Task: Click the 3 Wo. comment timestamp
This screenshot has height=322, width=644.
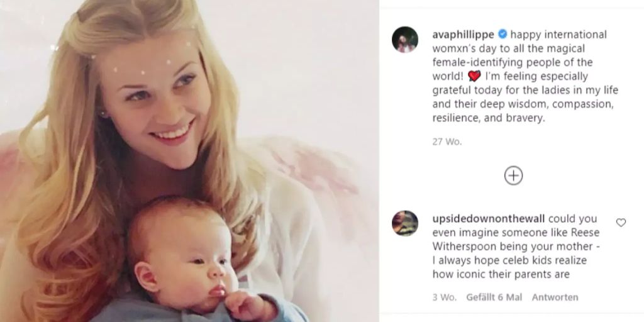Action: tap(444, 297)
